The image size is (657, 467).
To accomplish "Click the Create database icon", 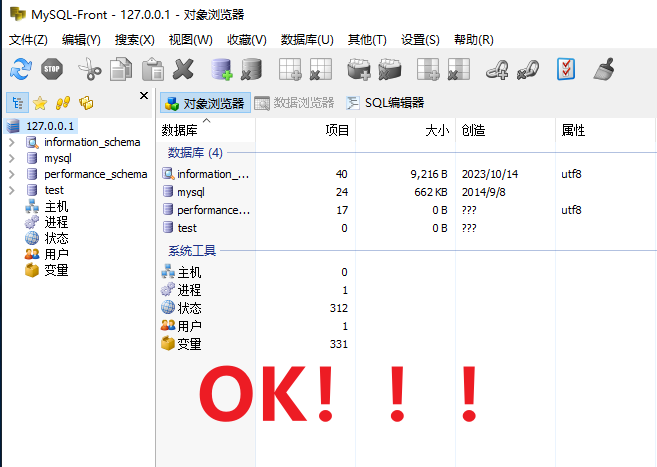I will coord(221,69).
